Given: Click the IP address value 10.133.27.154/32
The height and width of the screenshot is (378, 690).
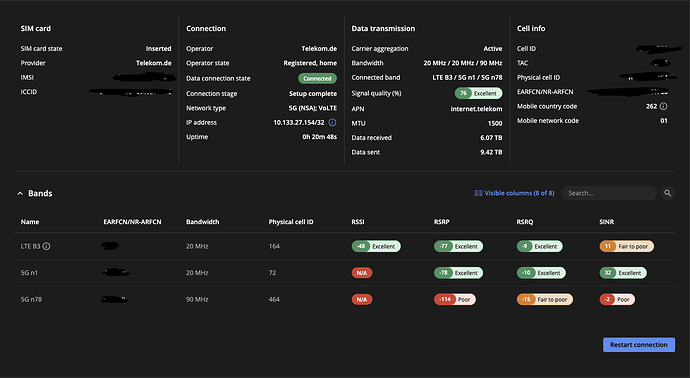Looking at the screenshot, I should click(x=299, y=122).
